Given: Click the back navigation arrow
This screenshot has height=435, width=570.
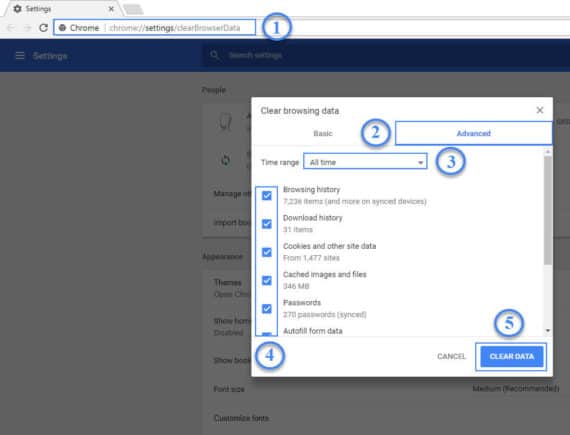Looking at the screenshot, I should [x=11, y=28].
